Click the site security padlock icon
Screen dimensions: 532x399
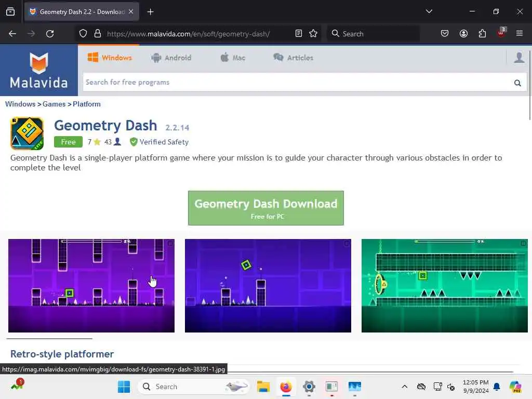[98, 34]
